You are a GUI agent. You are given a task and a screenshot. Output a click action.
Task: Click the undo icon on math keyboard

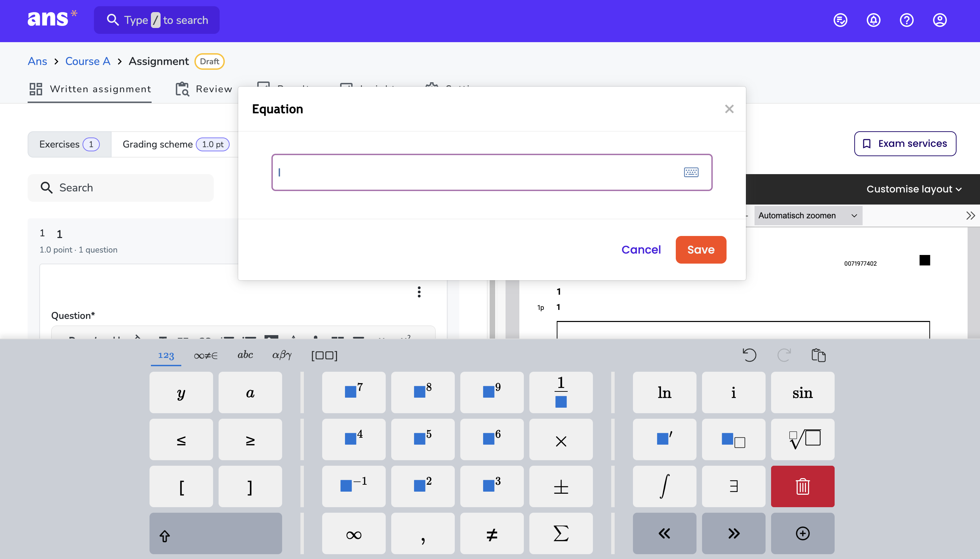[x=749, y=355]
